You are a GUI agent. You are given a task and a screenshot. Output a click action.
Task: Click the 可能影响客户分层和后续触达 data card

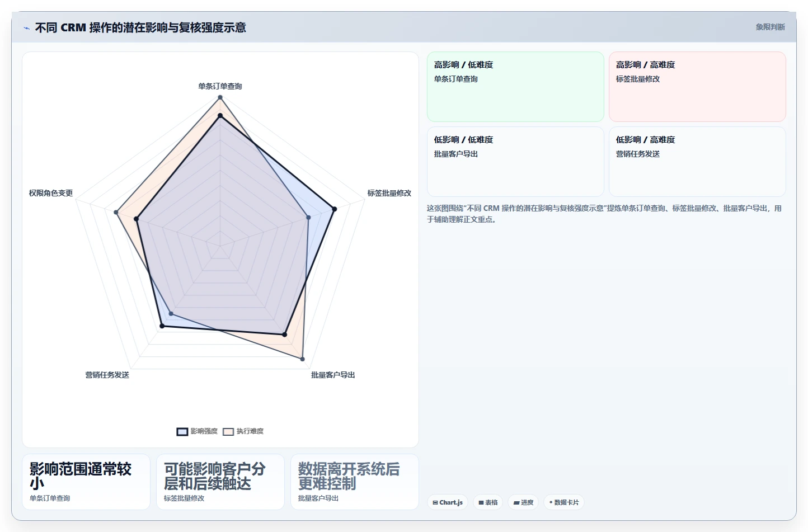click(x=220, y=482)
